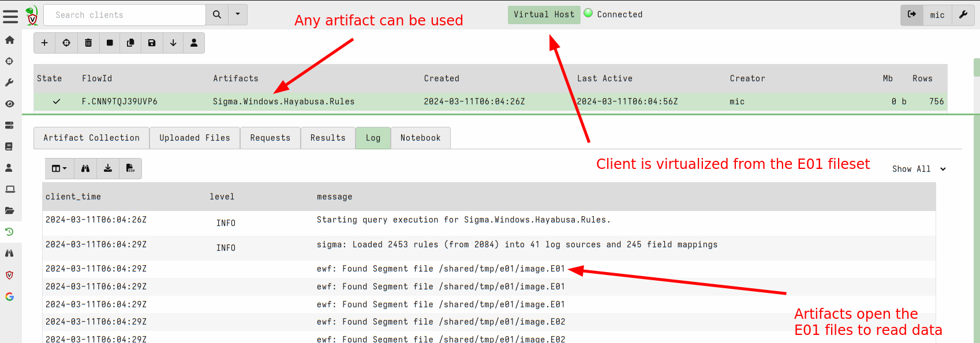Select the F.CNN9TQJ39UVP6 flow row

click(119, 102)
